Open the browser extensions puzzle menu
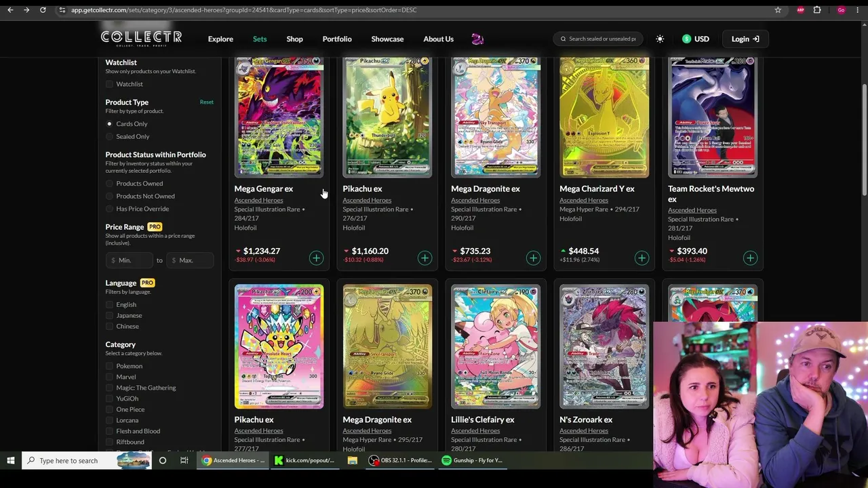The image size is (868, 488). [x=817, y=10]
